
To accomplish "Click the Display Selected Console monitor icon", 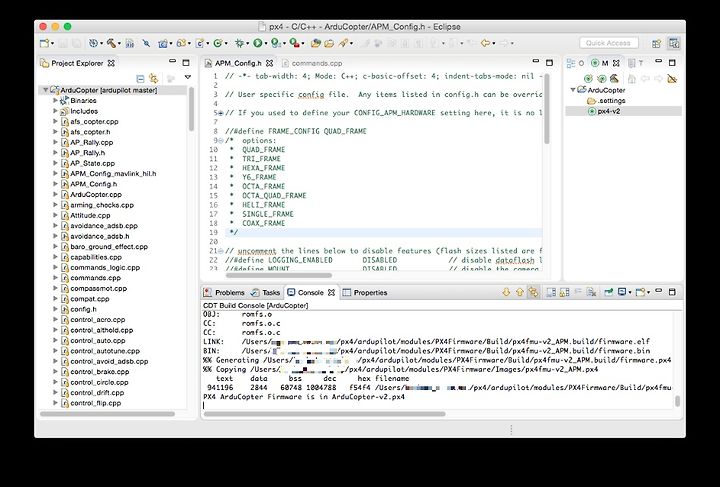I will [622, 292].
